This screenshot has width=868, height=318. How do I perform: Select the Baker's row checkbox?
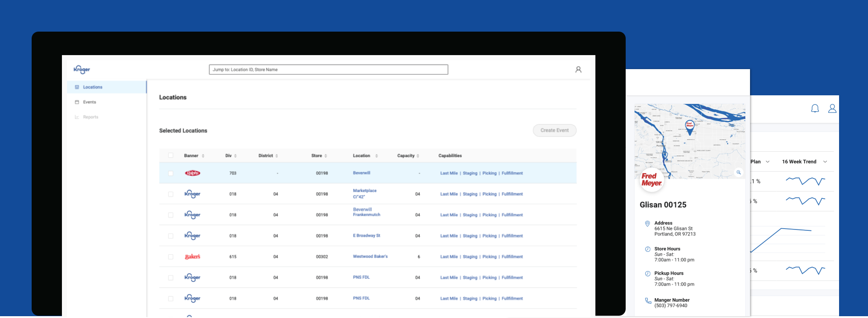click(171, 257)
